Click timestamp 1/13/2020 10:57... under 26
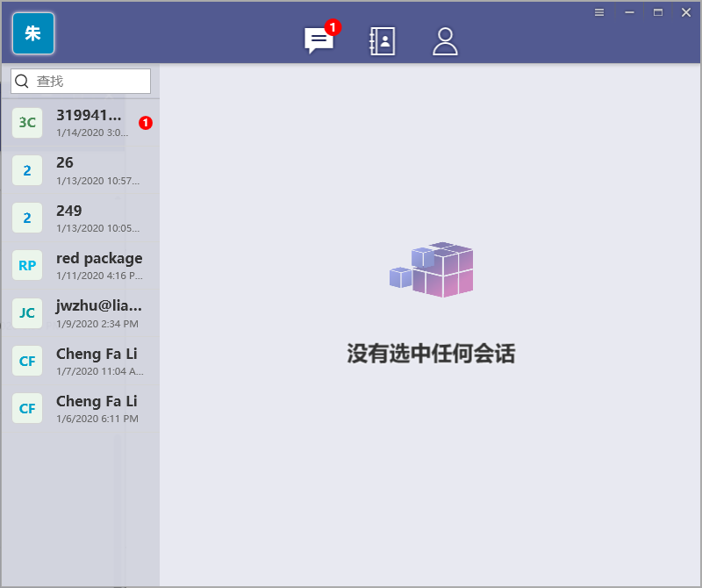Image resolution: width=702 pixels, height=588 pixels. click(x=98, y=181)
